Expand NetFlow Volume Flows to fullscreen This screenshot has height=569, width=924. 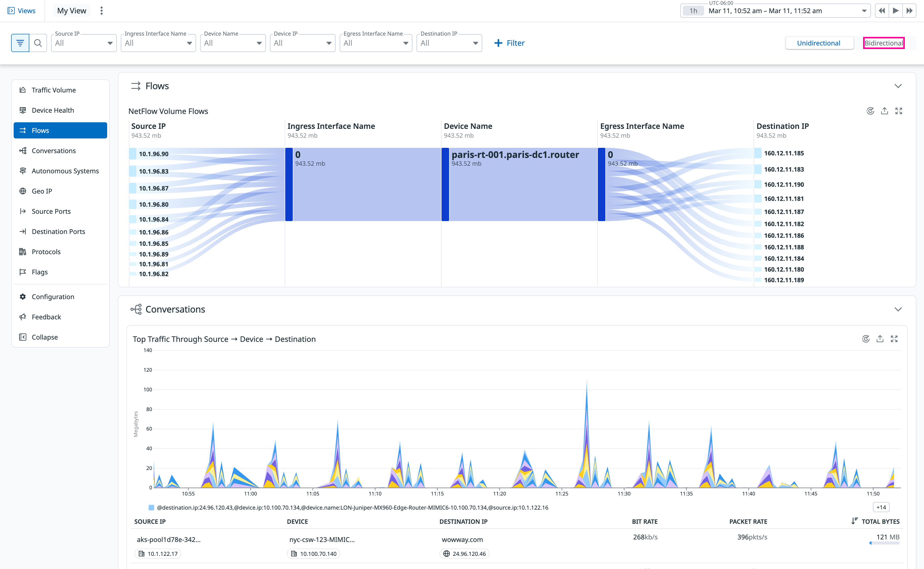point(899,111)
